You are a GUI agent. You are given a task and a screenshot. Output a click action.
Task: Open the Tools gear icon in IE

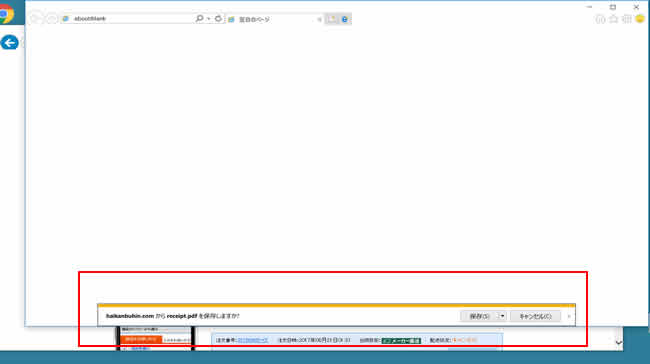click(x=627, y=19)
